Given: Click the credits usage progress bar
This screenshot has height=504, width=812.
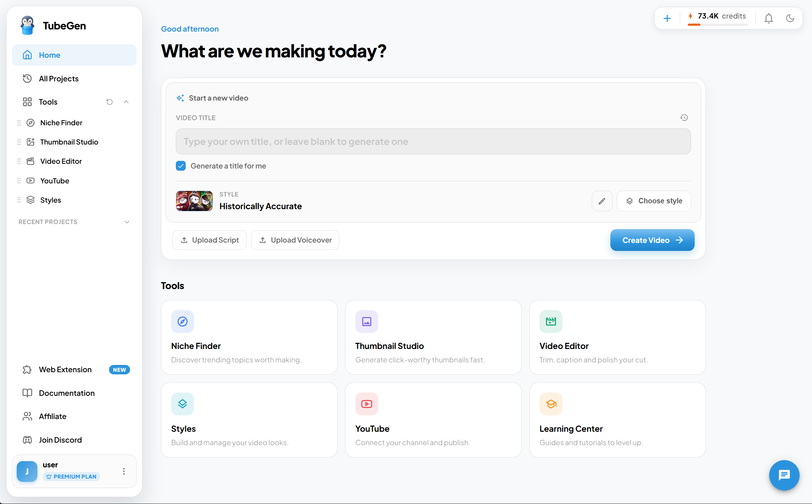Looking at the screenshot, I should point(717,25).
